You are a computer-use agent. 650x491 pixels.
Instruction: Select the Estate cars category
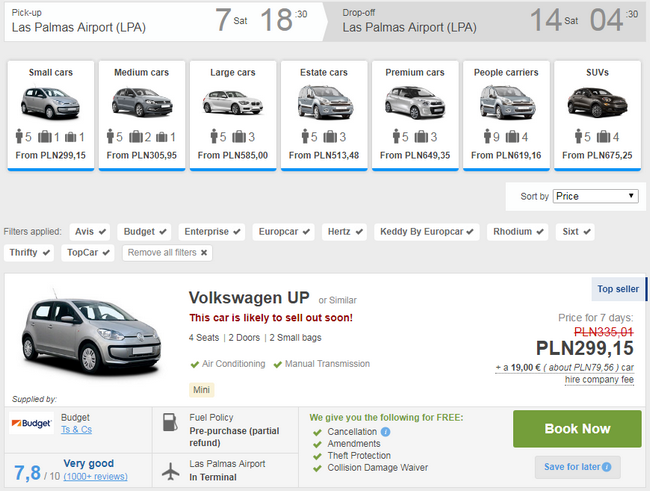324,115
